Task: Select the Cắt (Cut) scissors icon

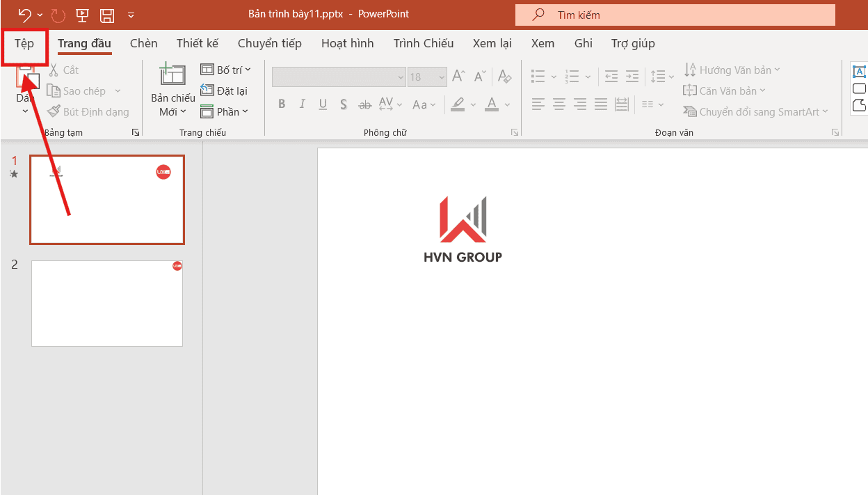Action: (54, 70)
